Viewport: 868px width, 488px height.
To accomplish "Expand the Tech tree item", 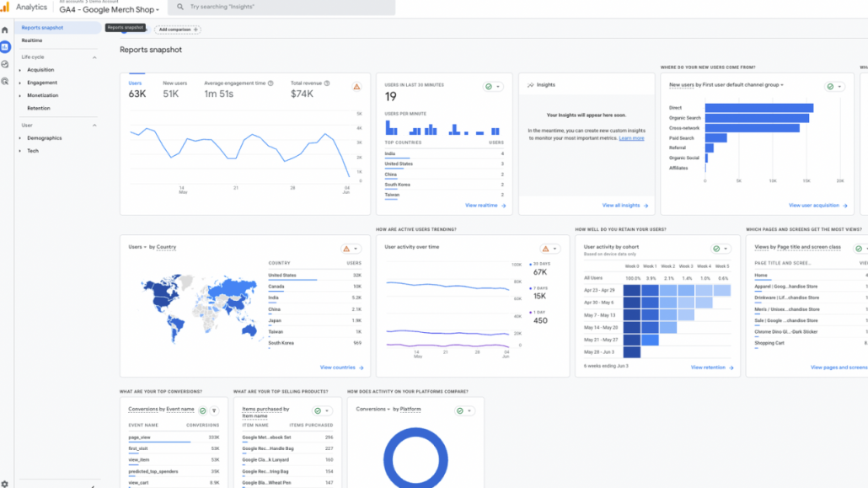I will tap(20, 151).
